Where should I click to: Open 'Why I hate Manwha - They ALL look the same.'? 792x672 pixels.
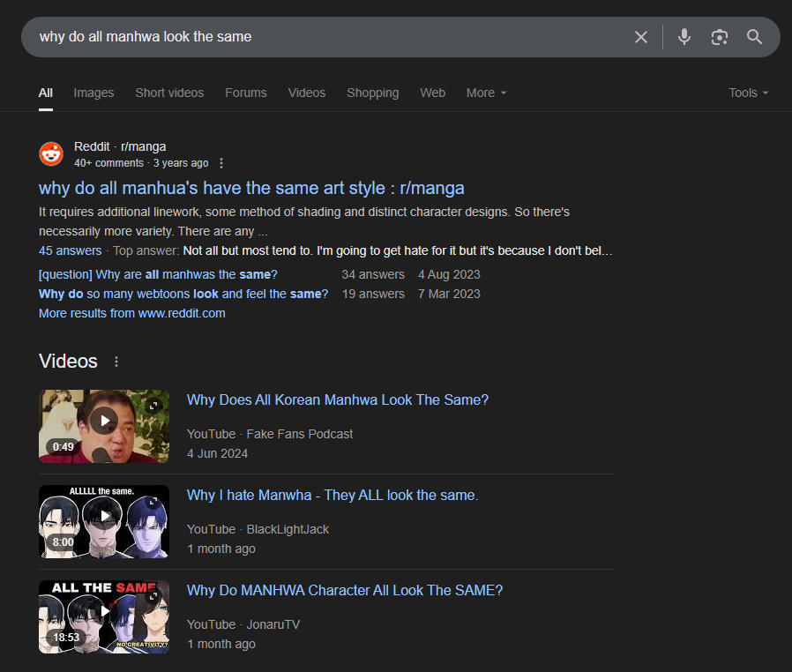point(332,496)
